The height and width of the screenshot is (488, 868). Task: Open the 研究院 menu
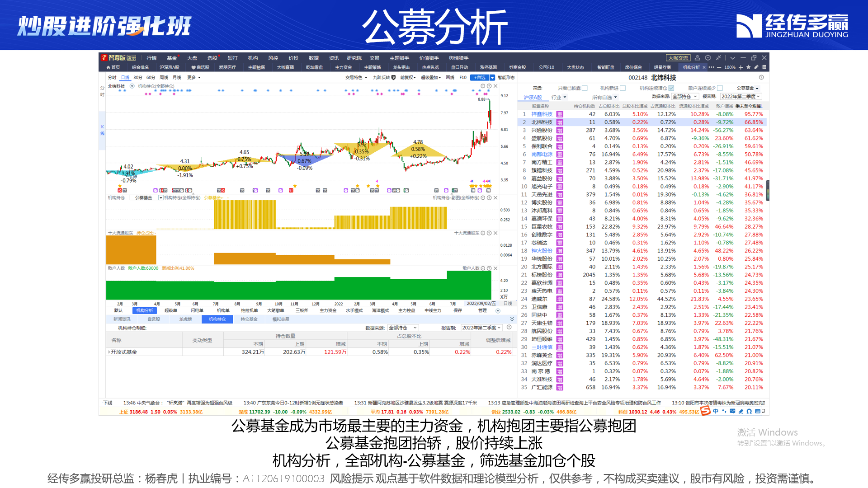click(x=354, y=58)
